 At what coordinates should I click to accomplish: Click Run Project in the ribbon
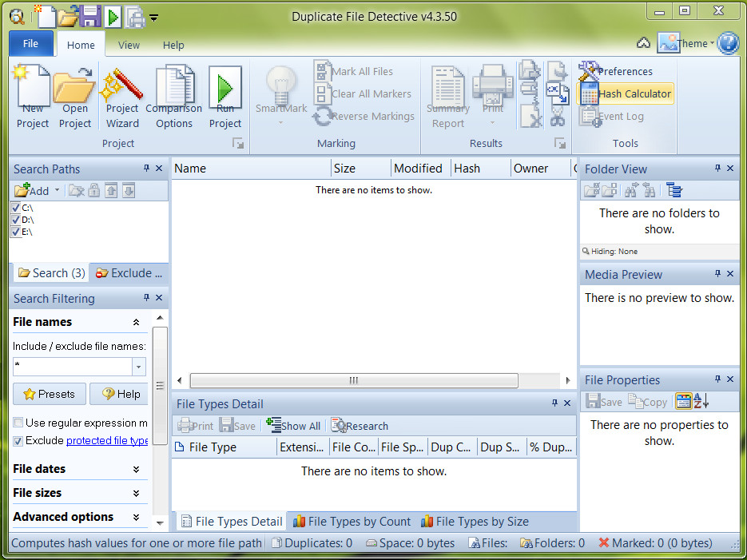click(x=224, y=97)
